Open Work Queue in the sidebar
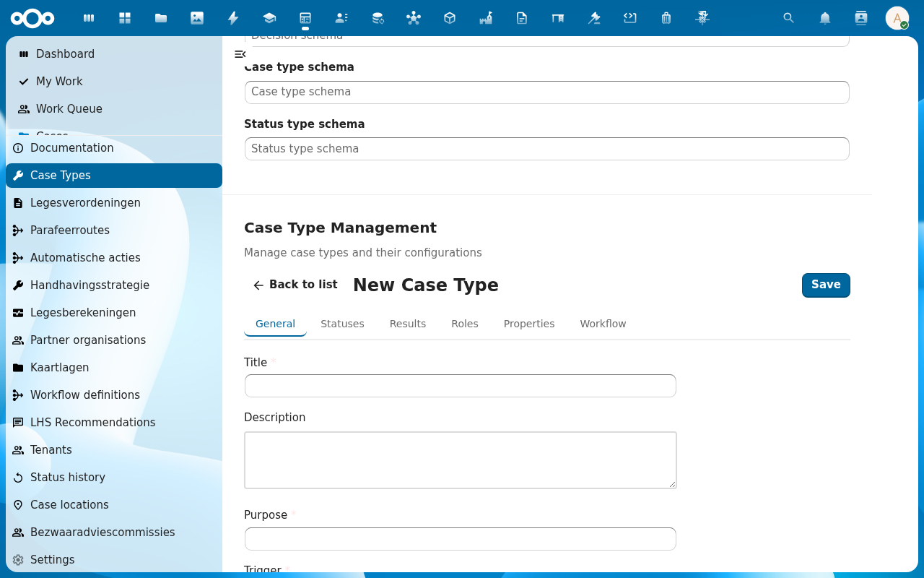924x578 pixels. tap(114, 109)
